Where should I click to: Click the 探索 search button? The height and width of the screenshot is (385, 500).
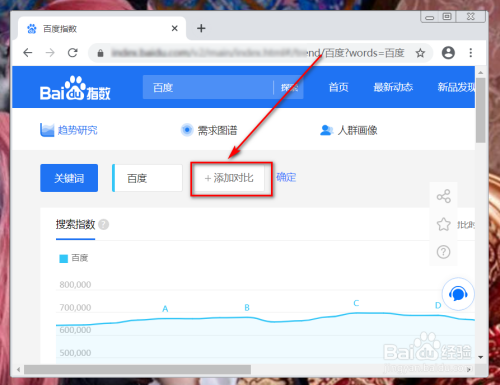coord(289,88)
